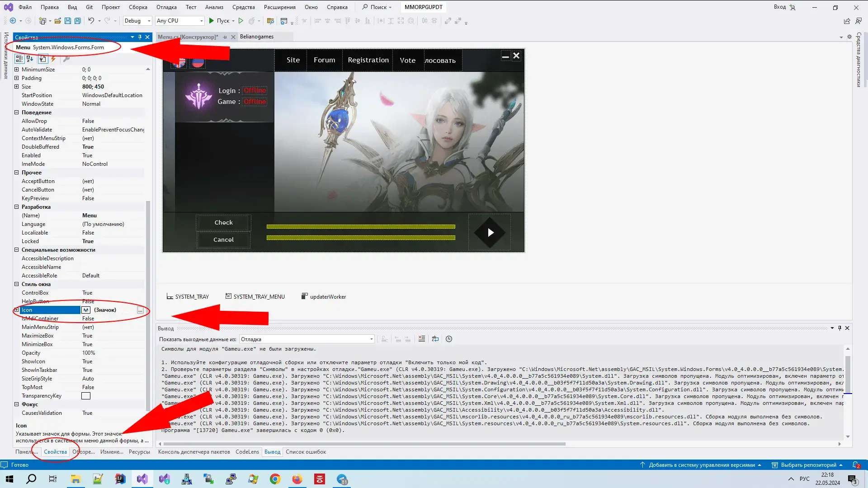868x488 pixels.
Task: Click the Live Share icon top right
Action: pyautogui.click(x=847, y=21)
